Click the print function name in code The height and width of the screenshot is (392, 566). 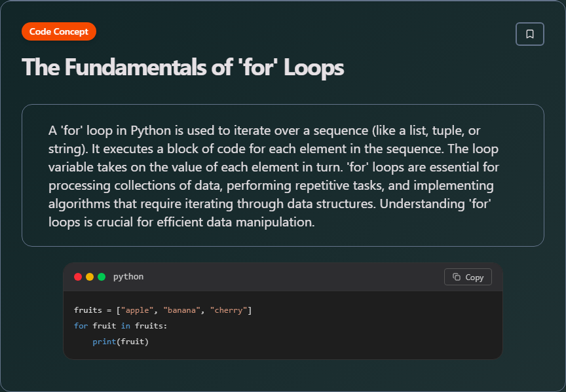104,342
